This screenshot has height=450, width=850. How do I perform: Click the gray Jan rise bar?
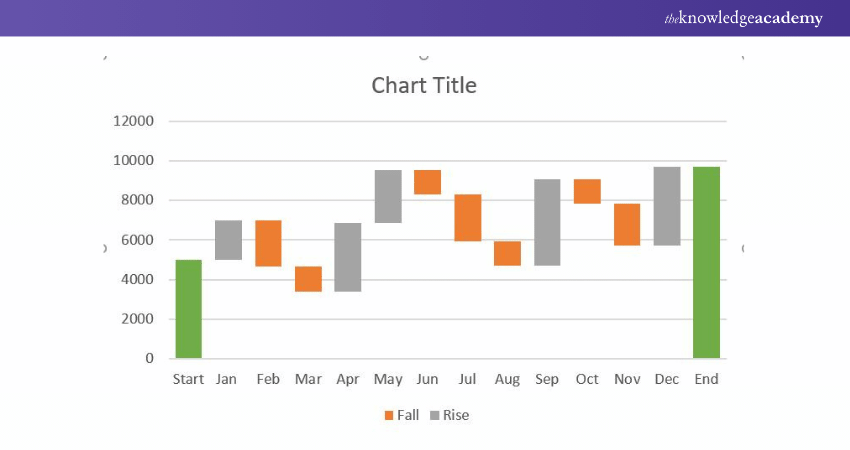point(229,240)
